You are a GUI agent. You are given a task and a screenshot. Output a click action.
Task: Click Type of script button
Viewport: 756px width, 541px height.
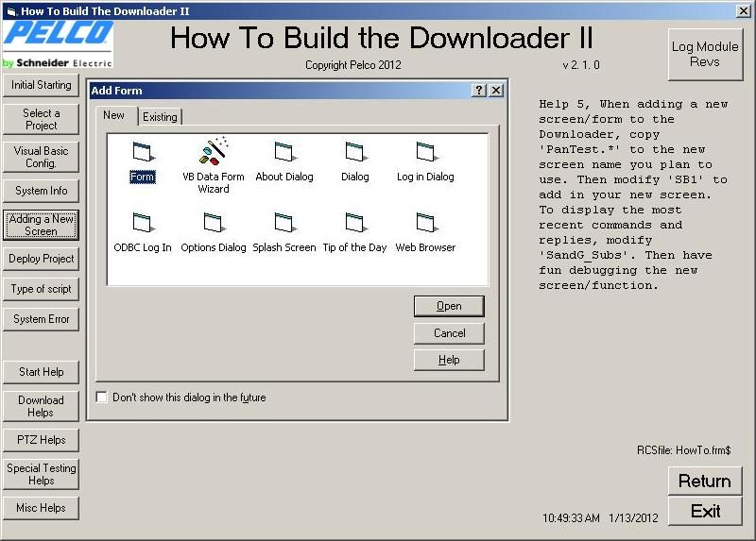point(41,289)
